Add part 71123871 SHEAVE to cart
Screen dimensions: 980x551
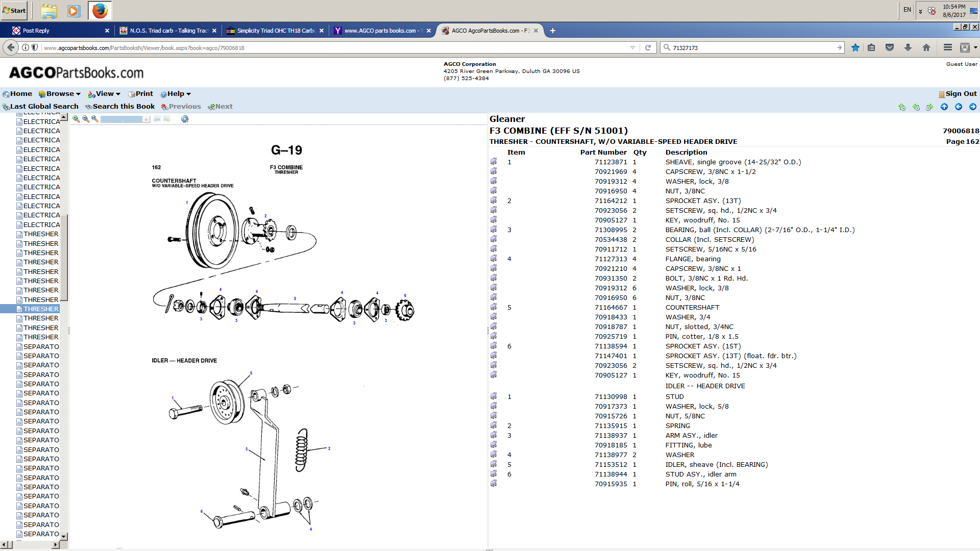pos(494,162)
